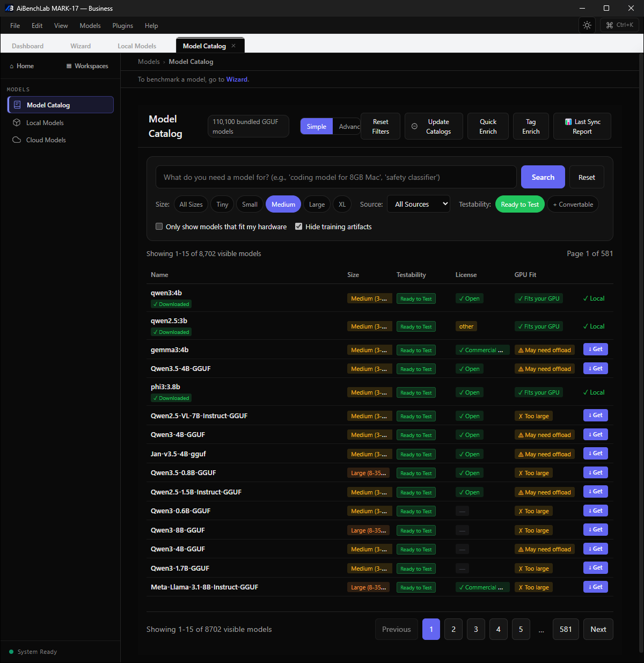Switch to the Dashboard tab
Screen dimensions: 644x663
coord(28,46)
